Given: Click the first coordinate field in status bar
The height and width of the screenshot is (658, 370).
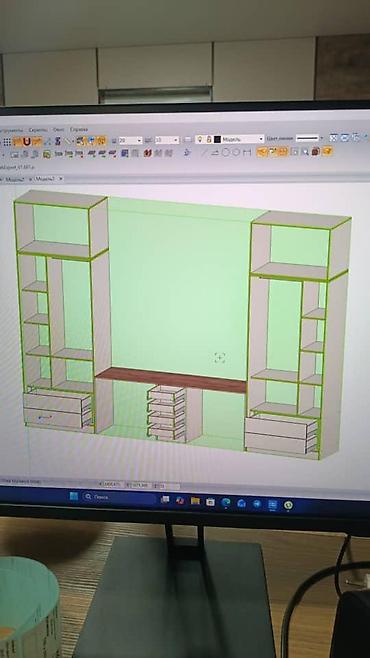Looking at the screenshot, I should coord(112,485).
